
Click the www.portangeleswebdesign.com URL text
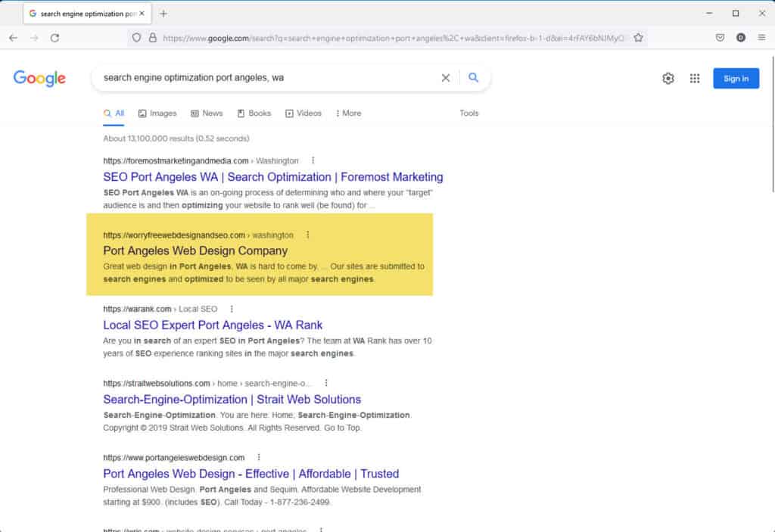click(x=173, y=457)
